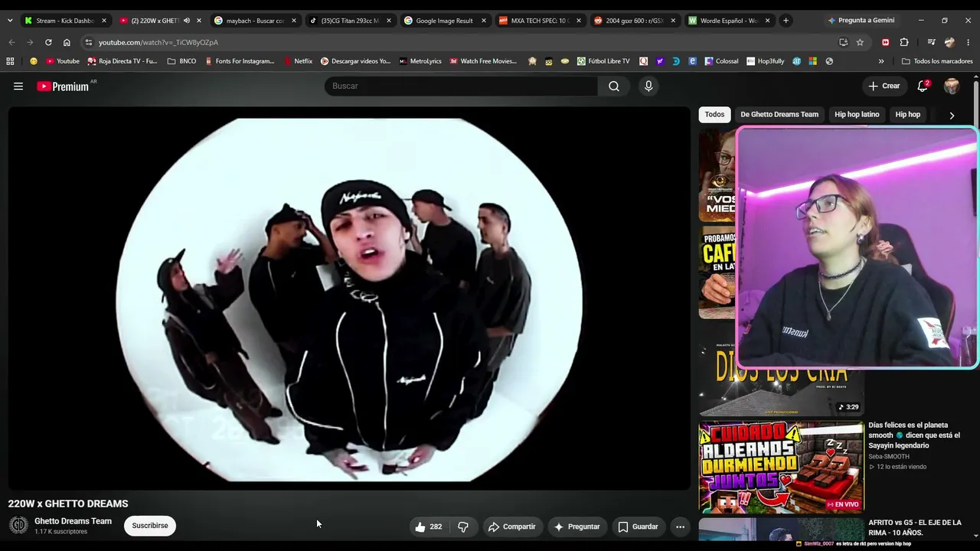Open more actions three-dot menu
Image resolution: width=980 pixels, height=551 pixels.
pos(680,527)
